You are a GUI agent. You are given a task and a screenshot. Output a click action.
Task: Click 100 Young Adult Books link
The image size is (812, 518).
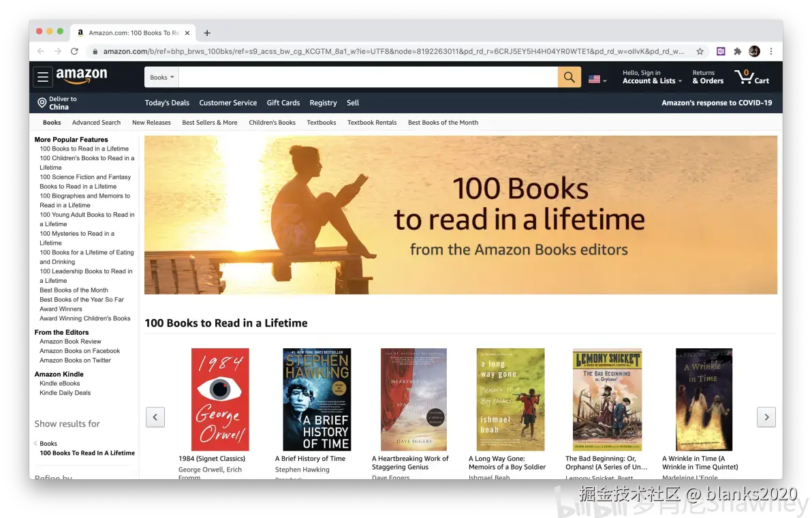point(87,219)
